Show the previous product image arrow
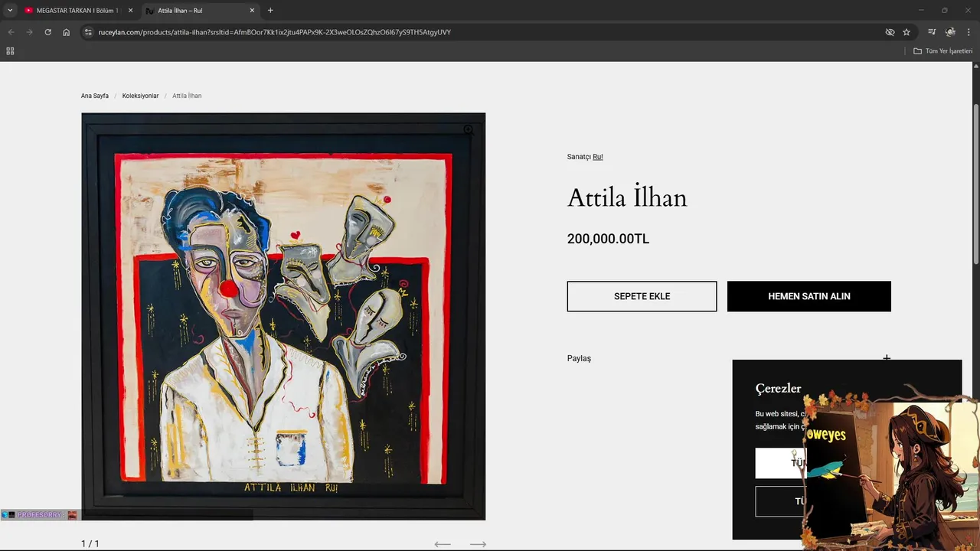Screen dimensions: 980x551 point(442,544)
